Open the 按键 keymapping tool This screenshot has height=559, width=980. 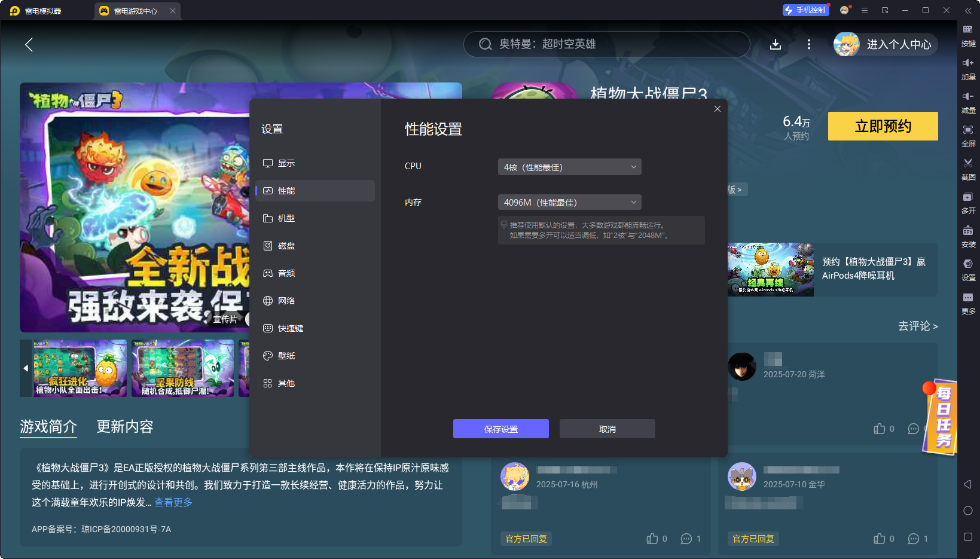point(969,35)
